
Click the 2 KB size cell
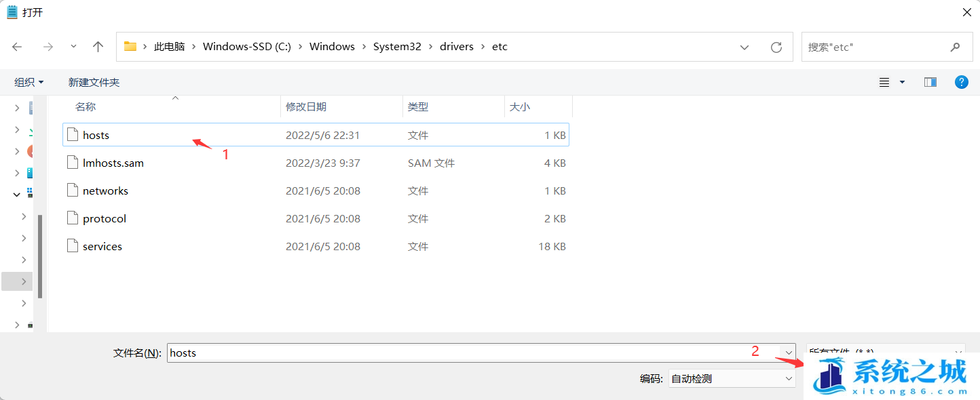click(x=555, y=218)
